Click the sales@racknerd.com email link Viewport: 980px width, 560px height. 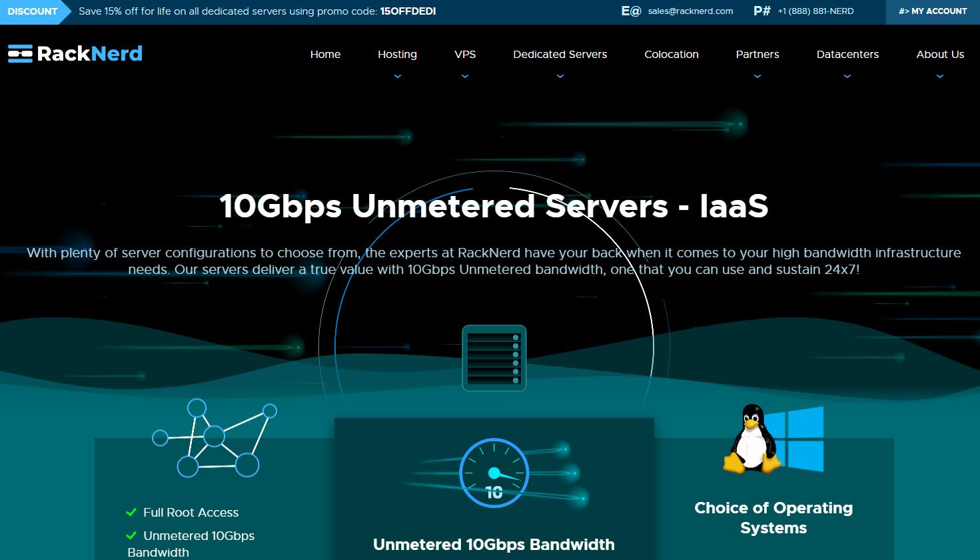click(x=690, y=11)
